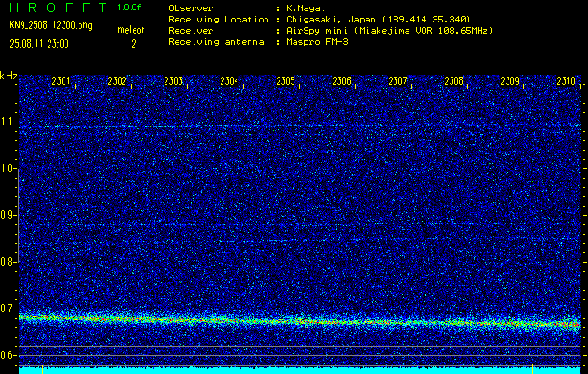Select the file name KN9_2508112300.png
588x374 pixels.
pyautogui.click(x=50, y=25)
